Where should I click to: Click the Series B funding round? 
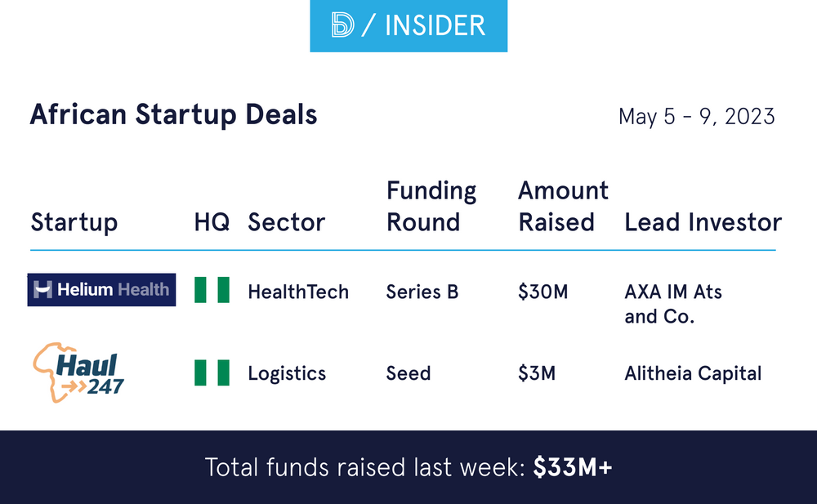point(422,292)
